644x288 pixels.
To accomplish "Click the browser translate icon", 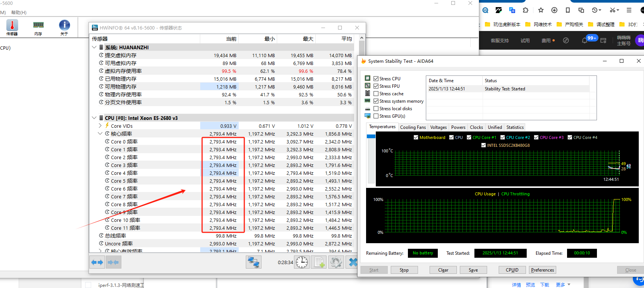I will click(x=512, y=10).
